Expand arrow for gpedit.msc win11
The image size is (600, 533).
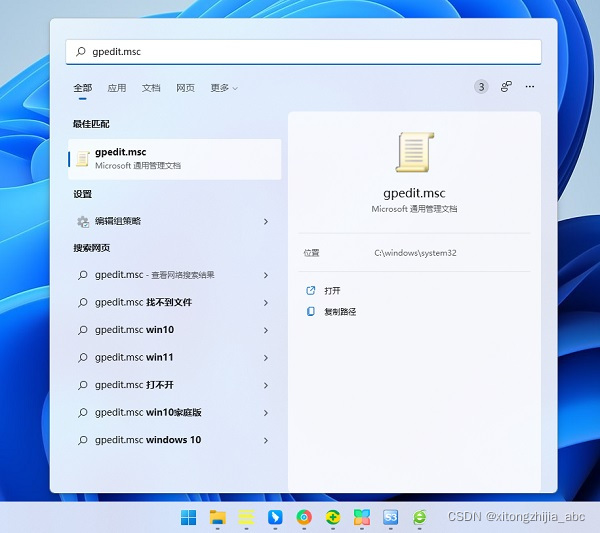click(266, 358)
